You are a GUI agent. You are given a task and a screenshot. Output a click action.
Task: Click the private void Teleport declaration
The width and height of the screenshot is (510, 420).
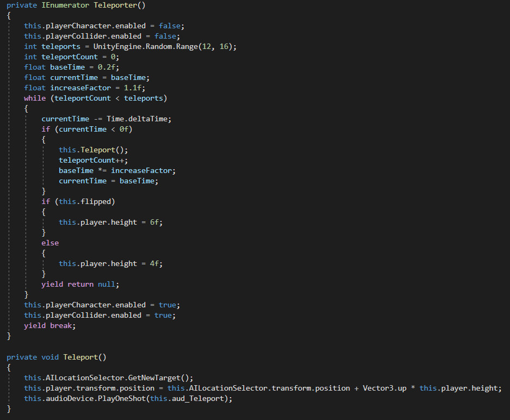57,357
